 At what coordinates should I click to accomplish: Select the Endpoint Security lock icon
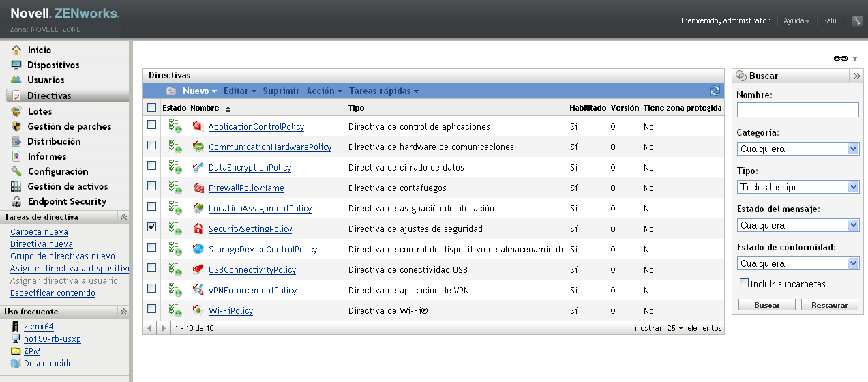[16, 201]
